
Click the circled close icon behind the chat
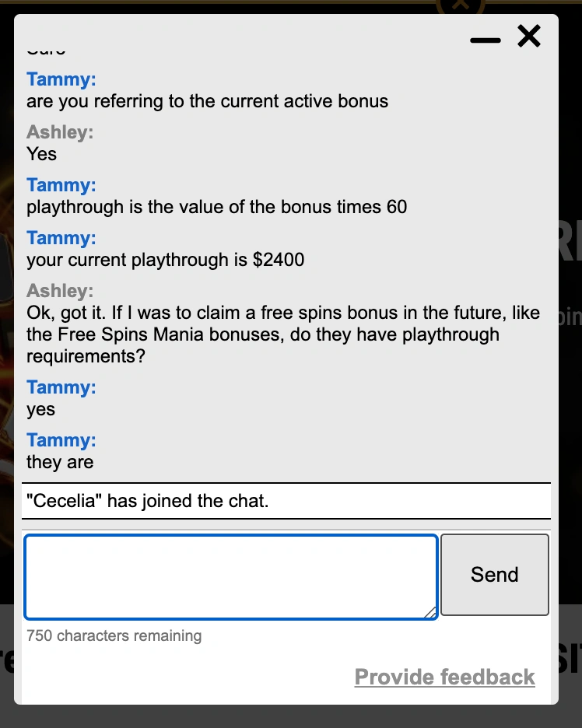click(x=460, y=6)
